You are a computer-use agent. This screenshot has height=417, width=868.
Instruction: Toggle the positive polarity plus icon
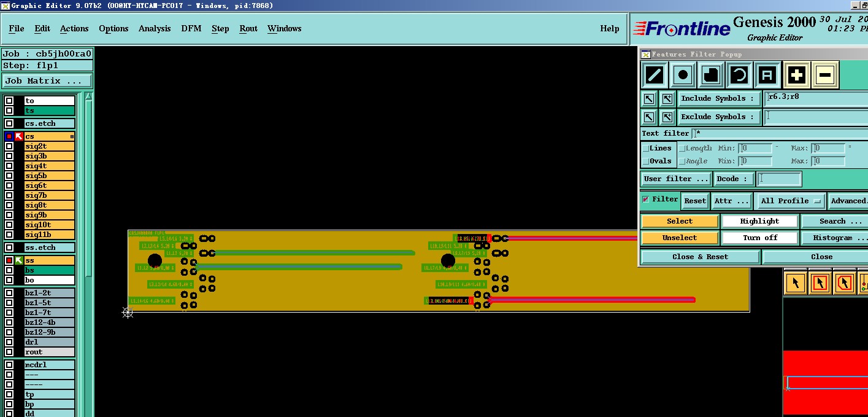(796, 76)
